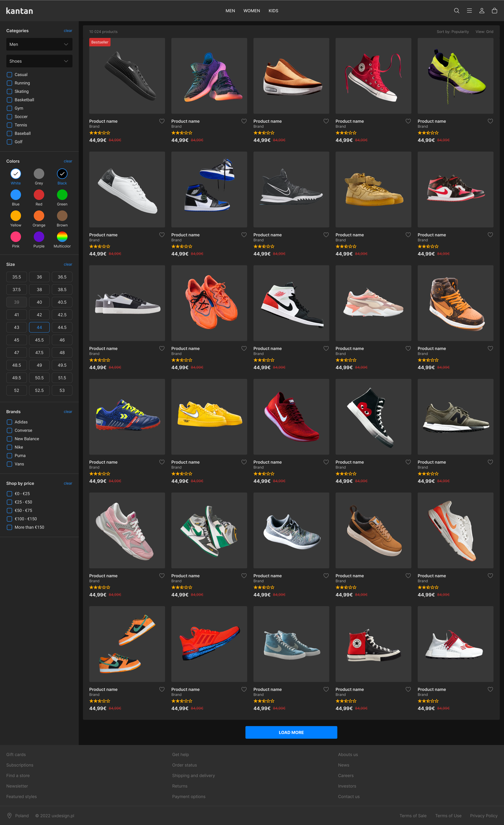Screen dimensions: 504x825
Task: Tick the Golf category checkbox
Action: [9, 142]
